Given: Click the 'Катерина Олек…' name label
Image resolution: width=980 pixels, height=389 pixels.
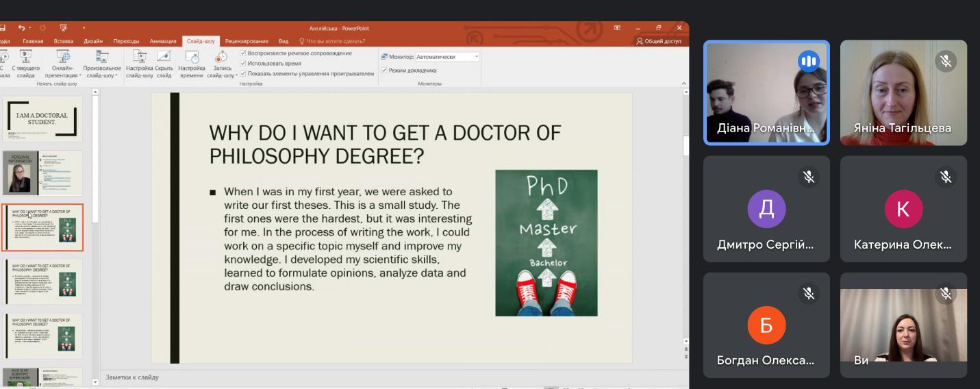Looking at the screenshot, I should click(903, 244).
